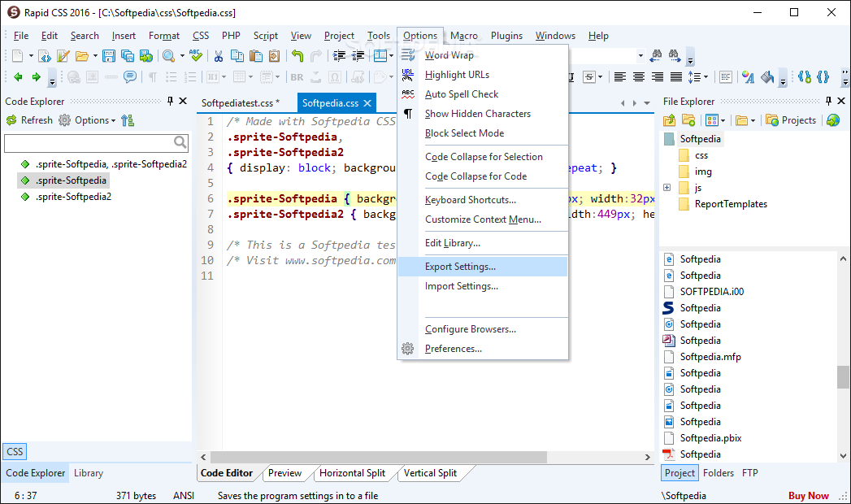
Task: Click the Buy Now link
Action: point(808,496)
